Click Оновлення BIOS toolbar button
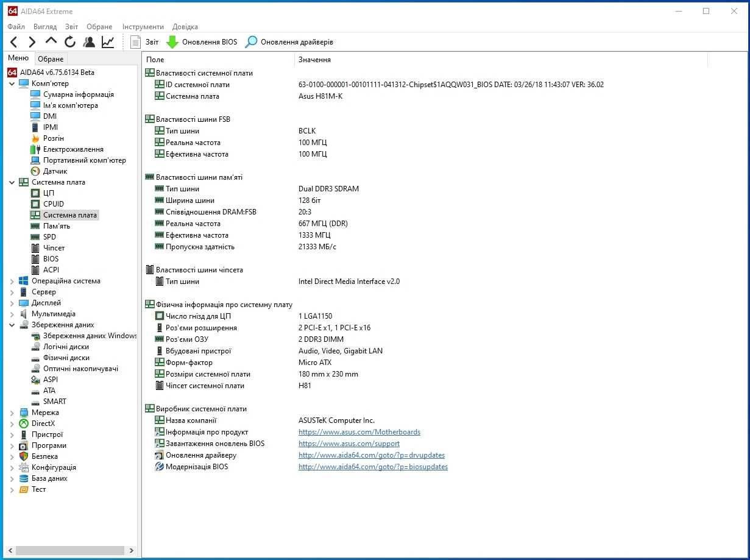The width and height of the screenshot is (750, 560). click(x=202, y=42)
